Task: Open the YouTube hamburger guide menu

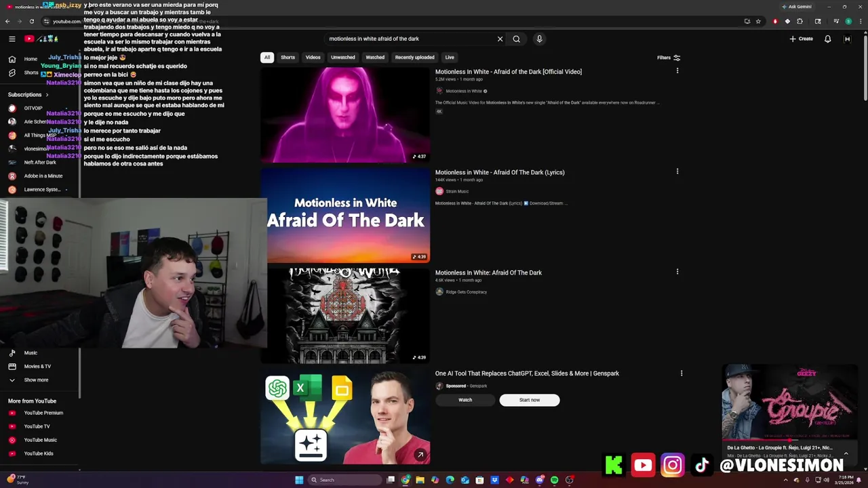Action: [x=12, y=39]
